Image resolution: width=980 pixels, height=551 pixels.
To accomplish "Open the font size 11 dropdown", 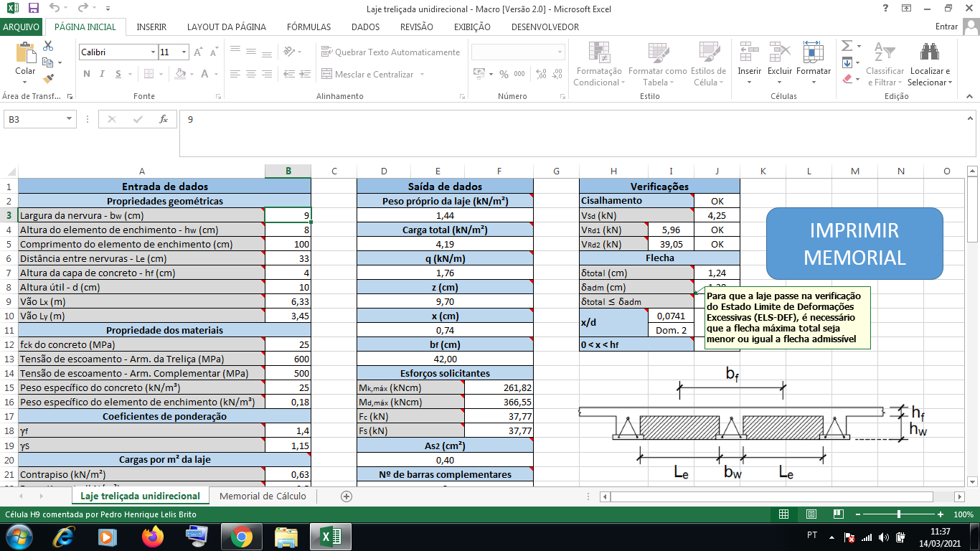I will pyautogui.click(x=184, y=52).
